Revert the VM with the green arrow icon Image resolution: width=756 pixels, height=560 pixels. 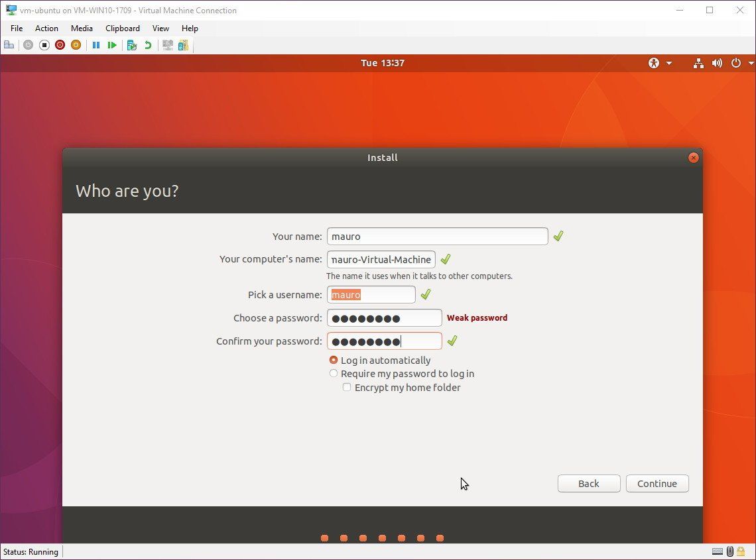coord(148,45)
